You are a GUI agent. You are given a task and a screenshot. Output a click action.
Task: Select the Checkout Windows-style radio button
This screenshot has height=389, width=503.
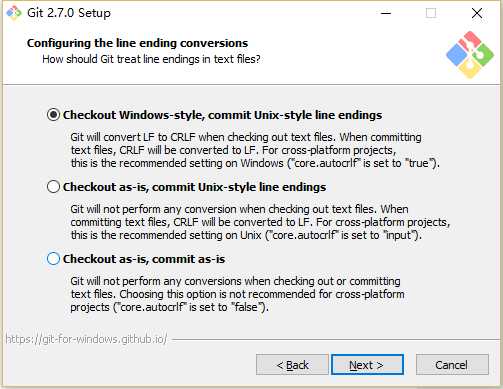[x=53, y=115]
